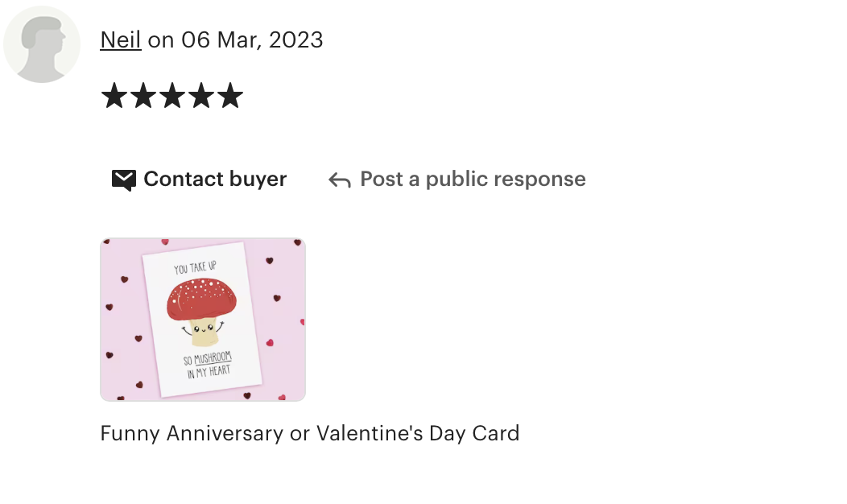This screenshot has height=504, width=847.
Task: Click the fifth rating star
Action: tap(230, 96)
